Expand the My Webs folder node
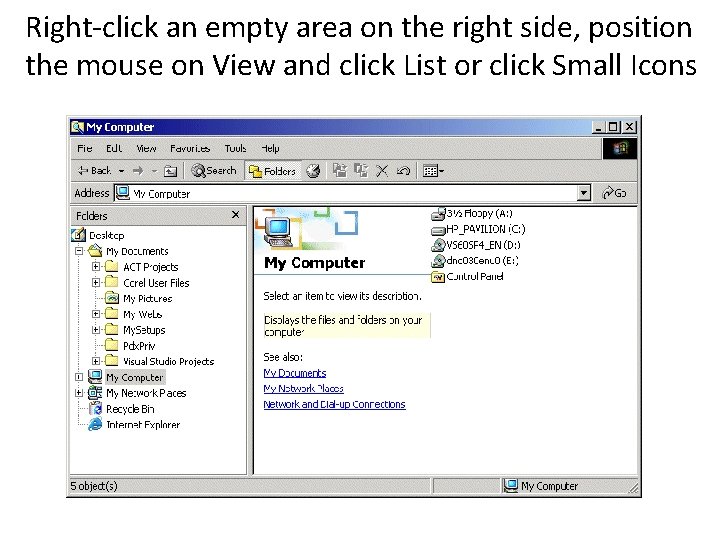The width and height of the screenshot is (720, 540). [x=96, y=314]
